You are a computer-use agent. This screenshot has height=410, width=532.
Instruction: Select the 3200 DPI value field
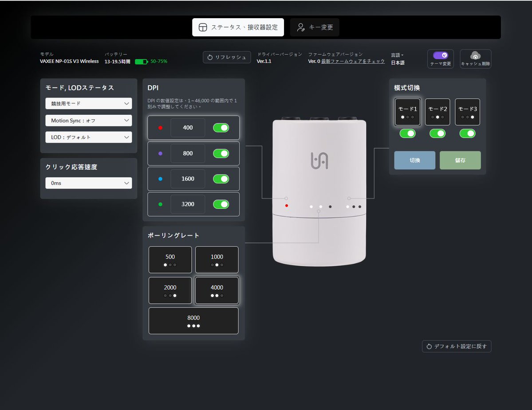(188, 204)
